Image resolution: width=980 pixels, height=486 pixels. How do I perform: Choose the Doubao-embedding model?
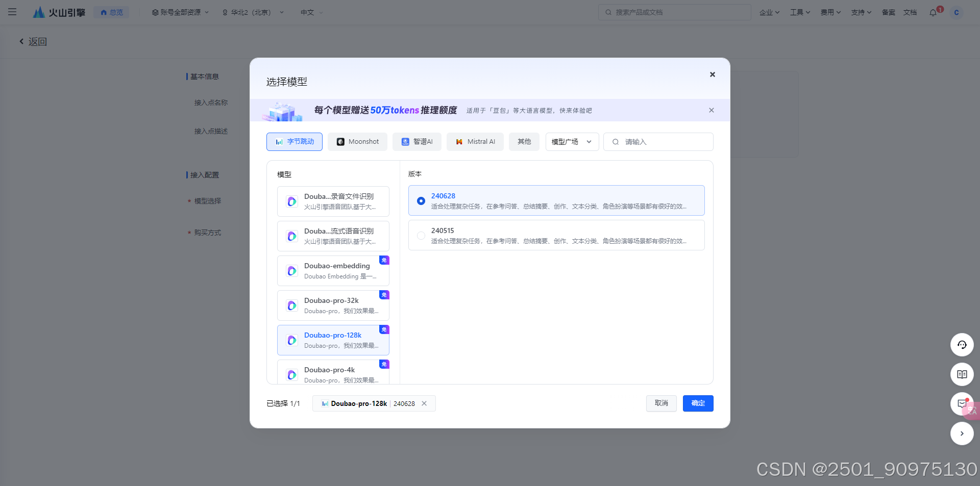click(333, 271)
